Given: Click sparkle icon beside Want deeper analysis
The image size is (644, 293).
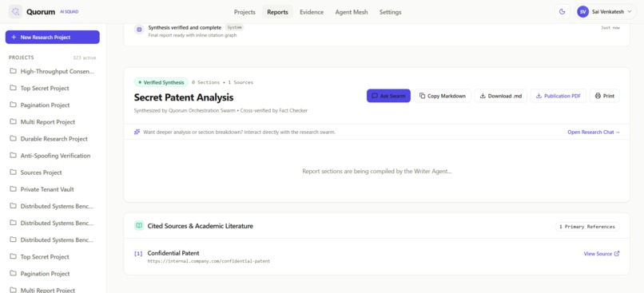Looking at the screenshot, I should 137,133.
